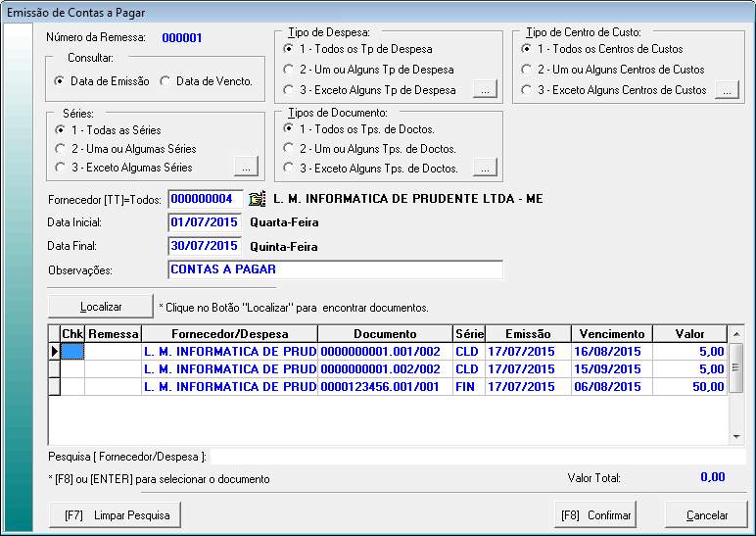Tick the Chk cell of the first row
The height and width of the screenshot is (536, 756).
pyautogui.click(x=72, y=351)
